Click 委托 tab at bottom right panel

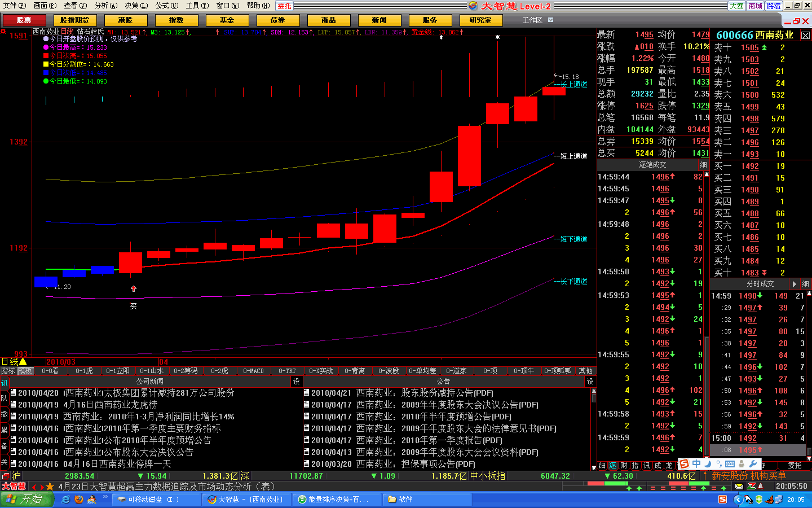coord(795,466)
